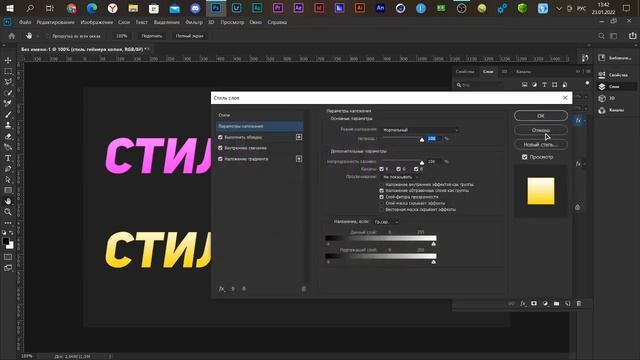Select the Rectangular Marquee tool
Viewport: 640px width, 360px height.
coord(8,71)
